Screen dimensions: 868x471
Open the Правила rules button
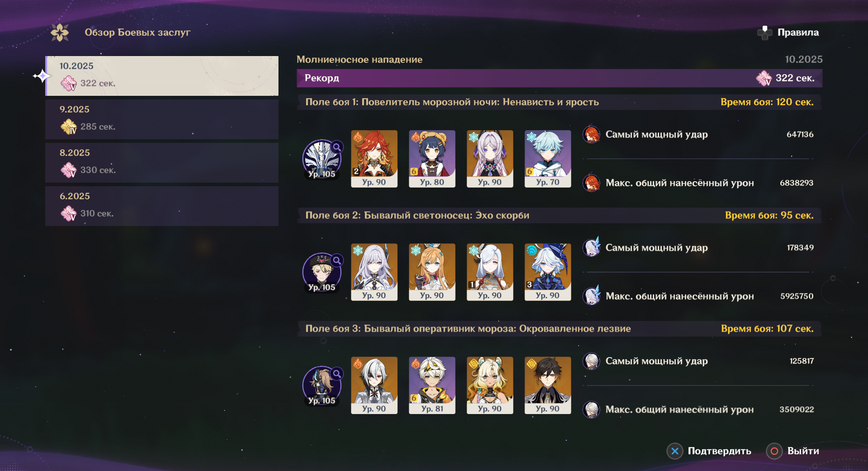(x=798, y=33)
